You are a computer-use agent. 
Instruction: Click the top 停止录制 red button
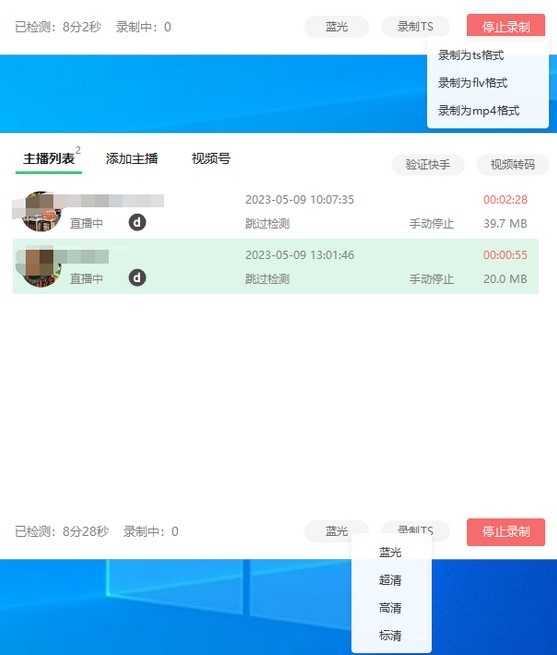click(506, 26)
